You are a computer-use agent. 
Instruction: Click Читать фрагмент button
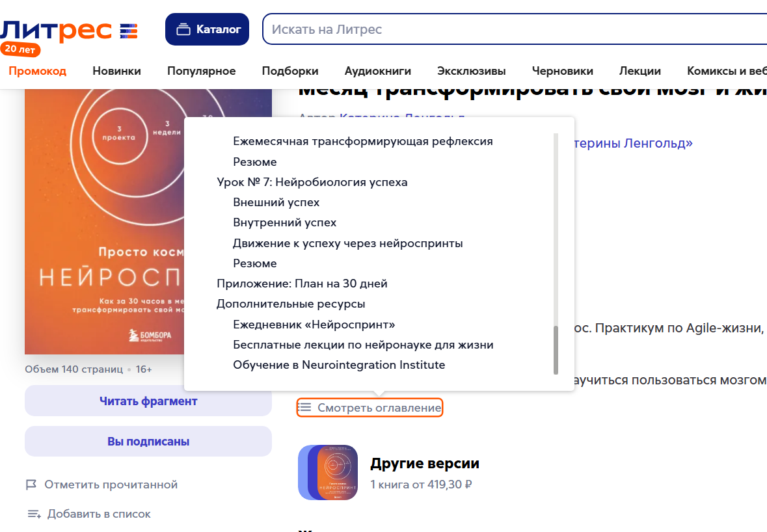pyautogui.click(x=148, y=401)
